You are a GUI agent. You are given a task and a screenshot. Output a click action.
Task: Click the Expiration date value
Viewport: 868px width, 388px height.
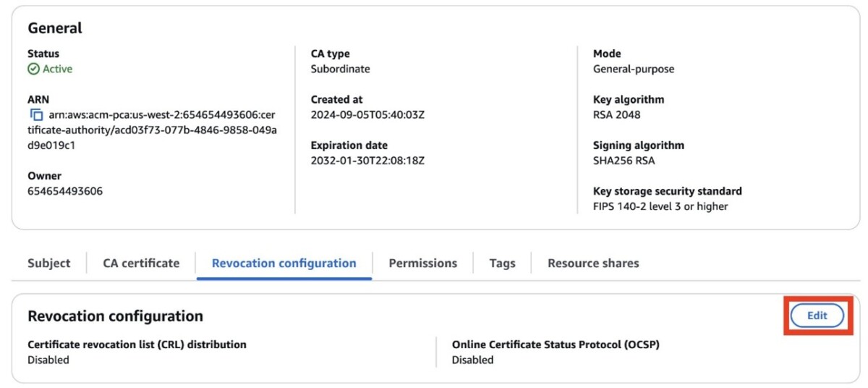(367, 161)
